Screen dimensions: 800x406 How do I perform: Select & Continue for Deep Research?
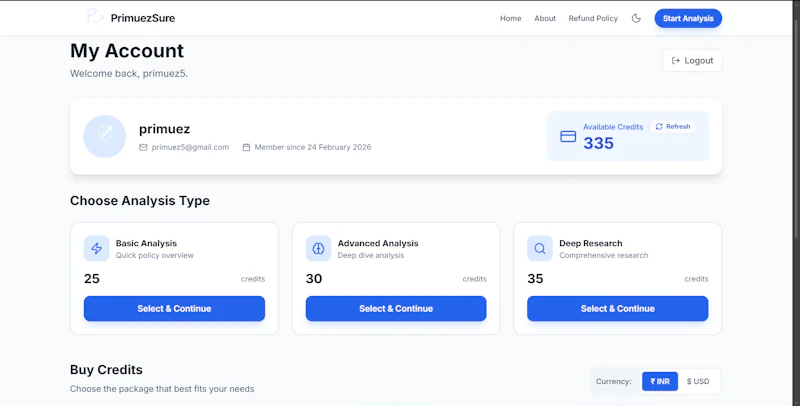617,309
